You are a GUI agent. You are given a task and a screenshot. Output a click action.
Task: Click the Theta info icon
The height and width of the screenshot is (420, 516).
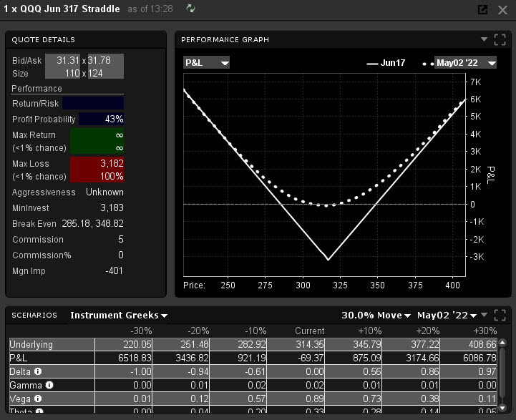(39, 411)
